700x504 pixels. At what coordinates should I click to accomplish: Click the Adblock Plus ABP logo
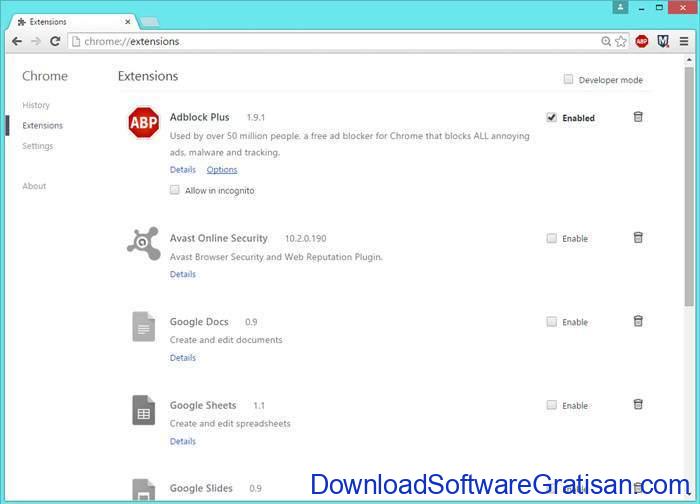point(143,122)
